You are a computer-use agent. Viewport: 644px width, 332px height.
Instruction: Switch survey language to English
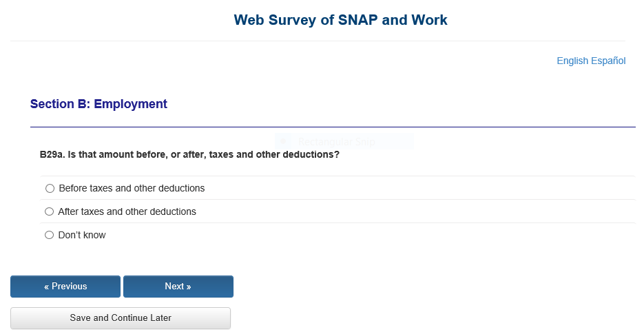point(572,61)
